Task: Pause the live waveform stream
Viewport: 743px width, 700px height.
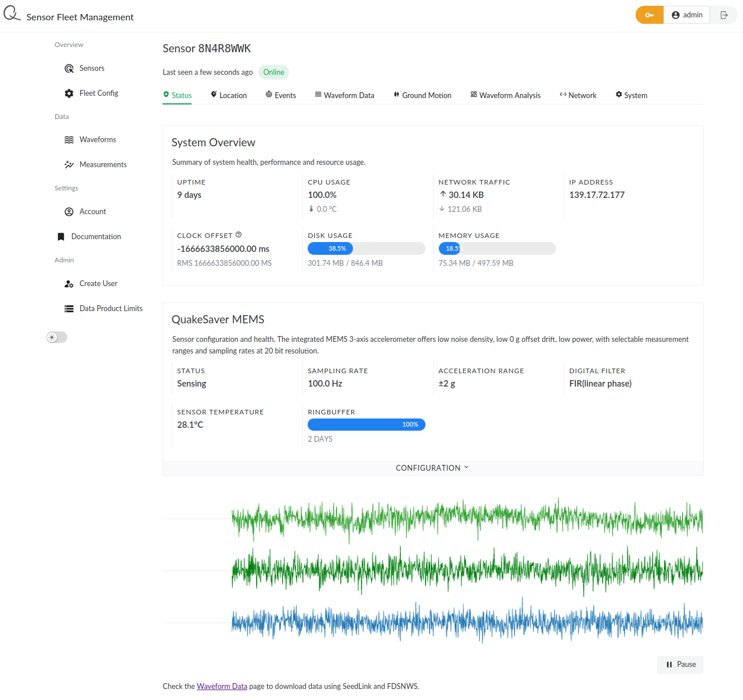Action: (x=680, y=665)
